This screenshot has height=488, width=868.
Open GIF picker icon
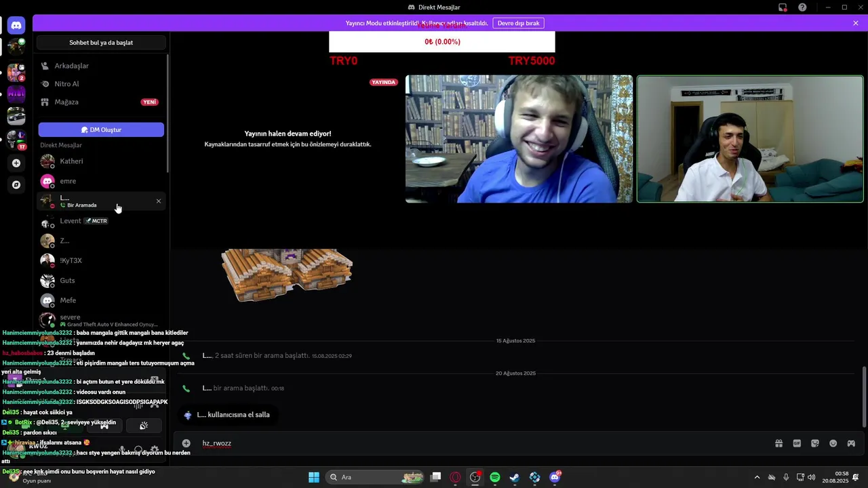(797, 443)
